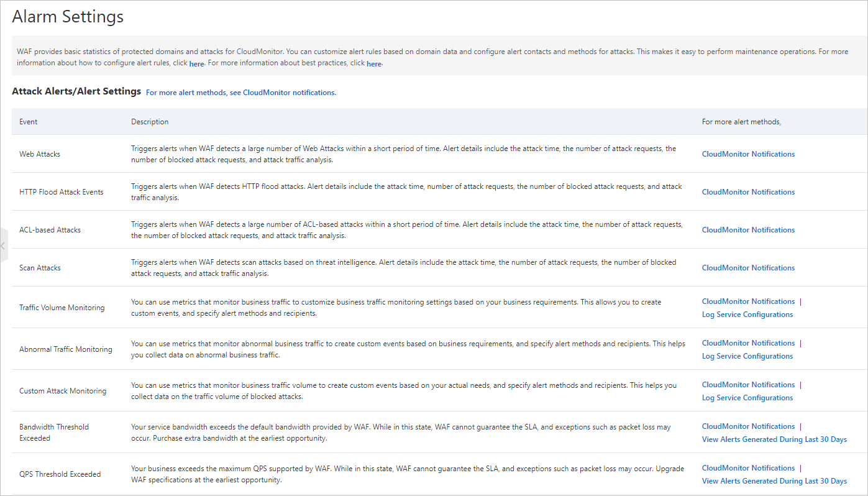This screenshot has height=496, width=868.
Task: Click the WAF CloudMonitor intro paragraph
Action: [432, 57]
